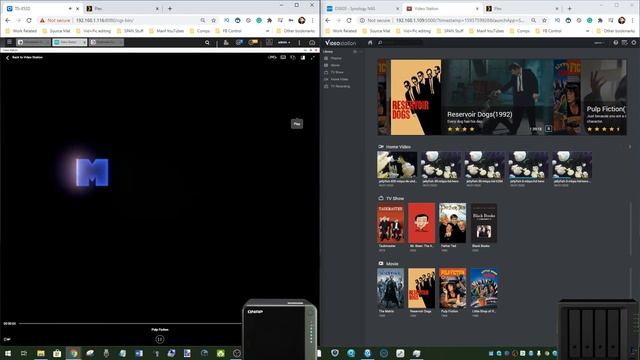Switch to Plex tab in right browser
This screenshot has width=640, height=360.
click(522, 8)
